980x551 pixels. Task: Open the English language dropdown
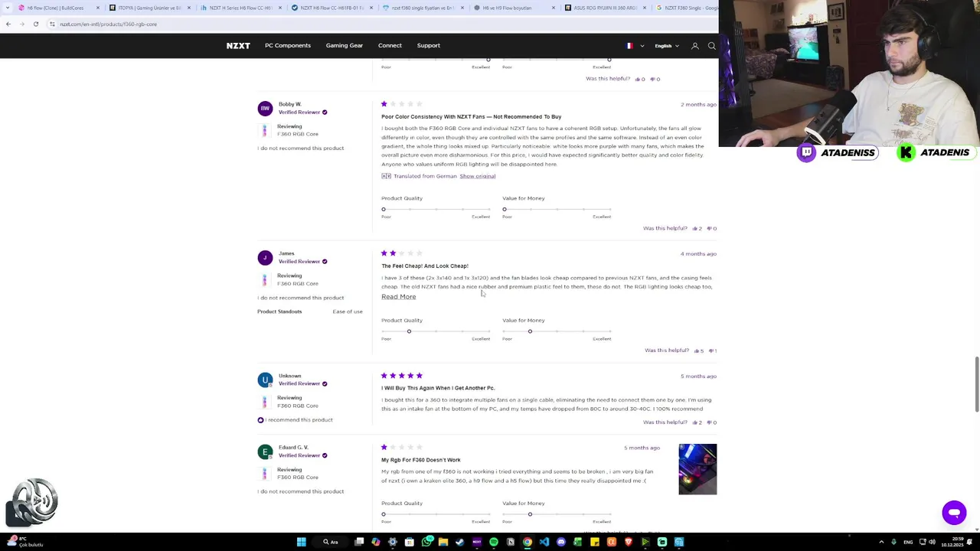tap(667, 46)
